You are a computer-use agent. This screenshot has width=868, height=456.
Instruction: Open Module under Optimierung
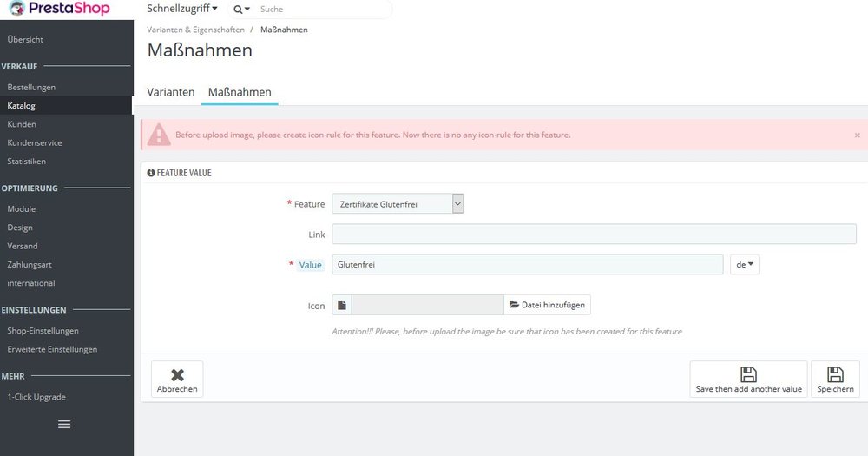pyautogui.click(x=22, y=208)
